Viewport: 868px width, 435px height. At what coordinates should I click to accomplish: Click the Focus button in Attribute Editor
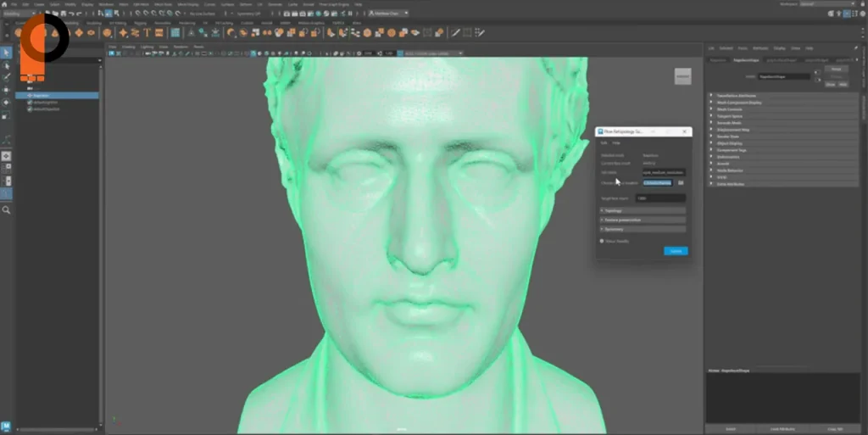click(x=836, y=70)
